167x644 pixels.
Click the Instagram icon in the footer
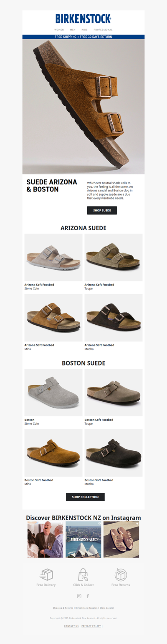click(x=79, y=596)
